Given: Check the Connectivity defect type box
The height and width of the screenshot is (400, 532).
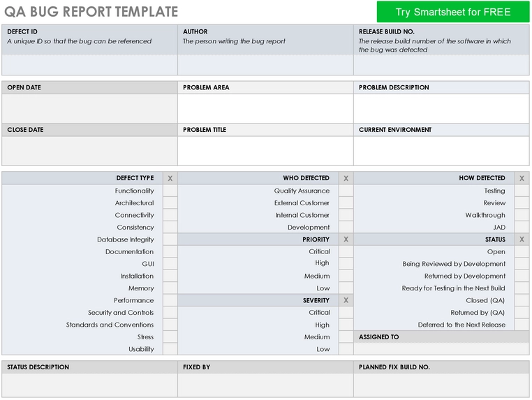Looking at the screenshot, I should pos(170,215).
